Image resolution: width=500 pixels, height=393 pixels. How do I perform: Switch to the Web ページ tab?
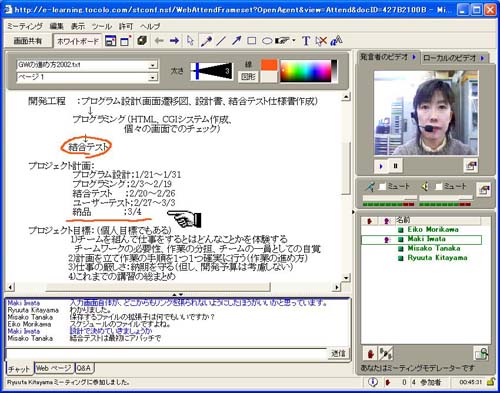coord(54,368)
